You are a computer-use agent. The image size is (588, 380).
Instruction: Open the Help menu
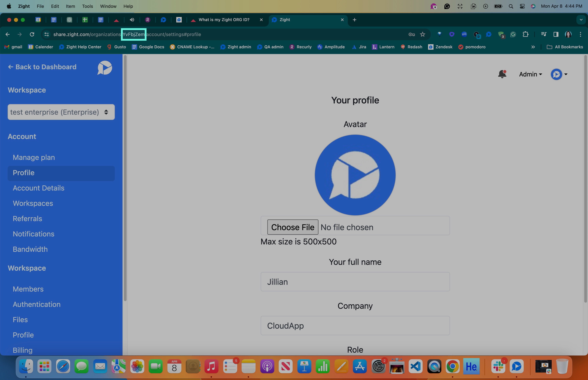(x=128, y=6)
